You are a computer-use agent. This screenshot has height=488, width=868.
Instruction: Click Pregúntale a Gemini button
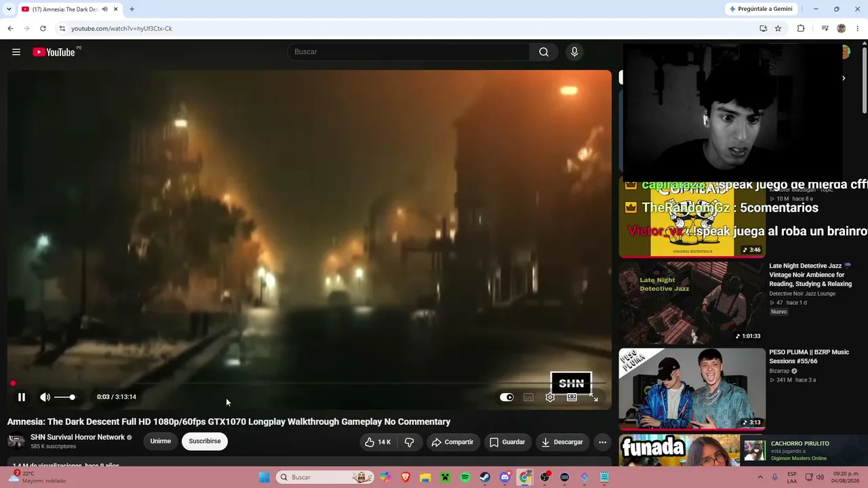tap(760, 9)
